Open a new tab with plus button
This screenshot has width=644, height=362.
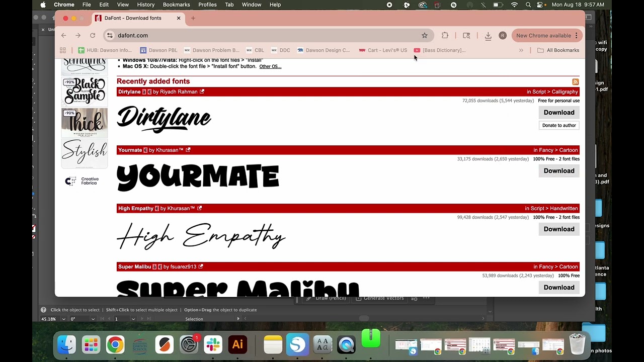coord(193,18)
